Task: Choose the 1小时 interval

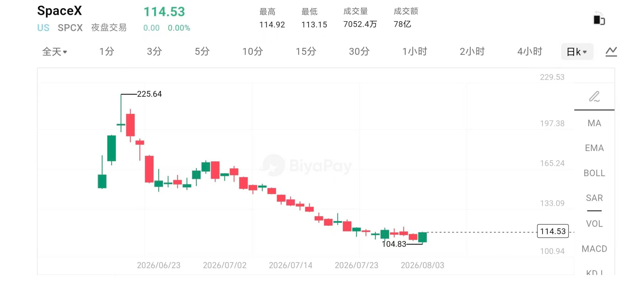Action: pyautogui.click(x=415, y=52)
